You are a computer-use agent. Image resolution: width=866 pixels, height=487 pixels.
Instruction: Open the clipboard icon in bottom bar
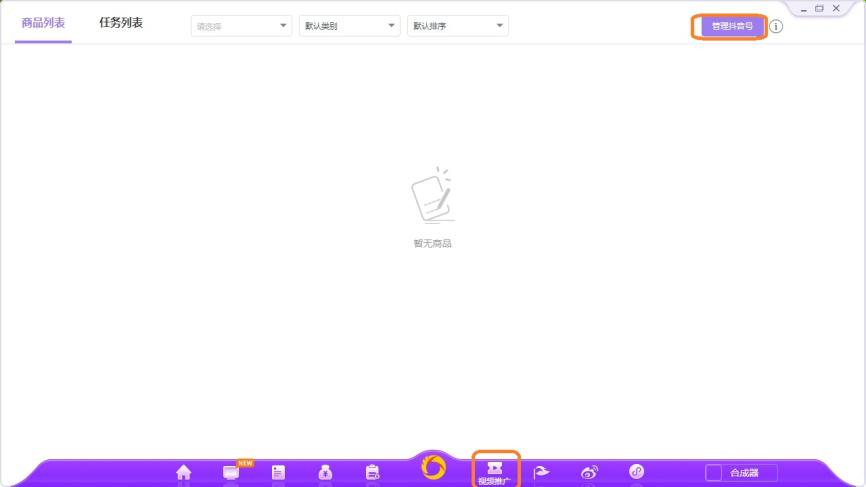pos(373,472)
